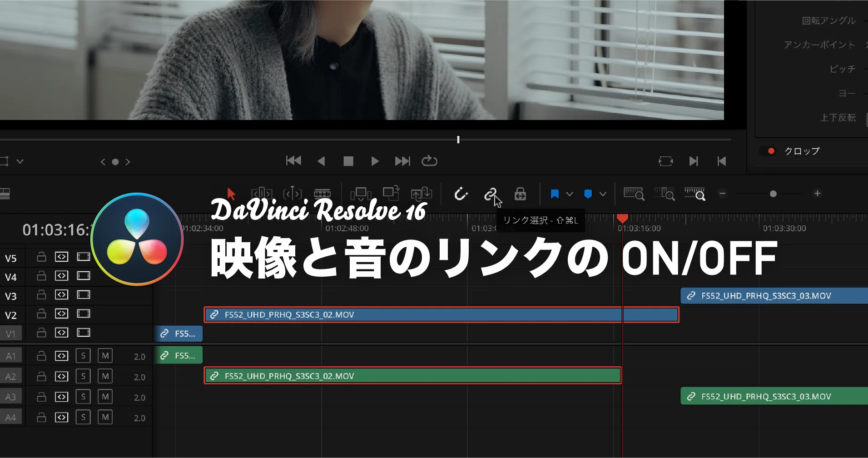Select FS52_UHD_PRHQ_S3SC3_03.MOV video clip on V3
The height and width of the screenshot is (458, 868).
point(774,296)
